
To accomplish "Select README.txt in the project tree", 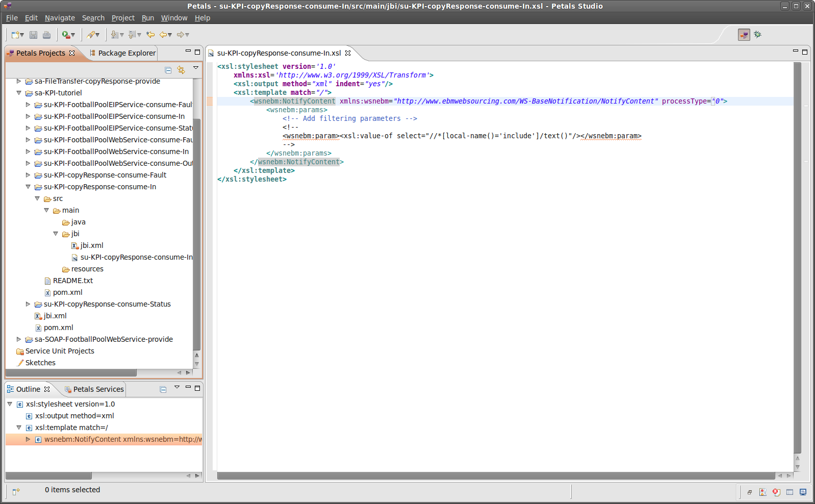I will tap(72, 281).
